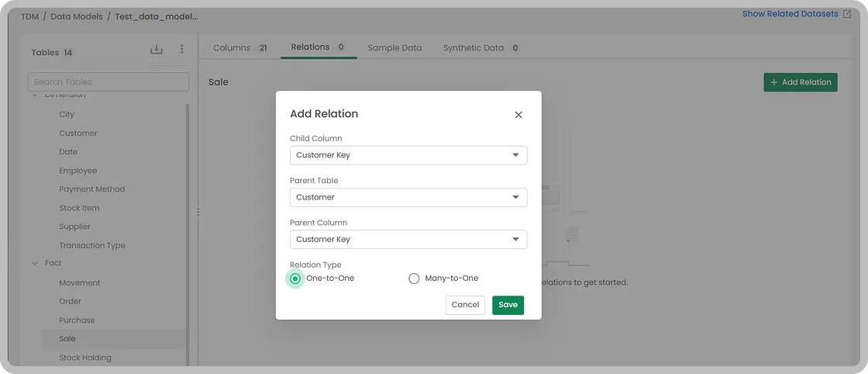Select the Stock Item table
The height and width of the screenshot is (374, 868).
pyautogui.click(x=79, y=208)
